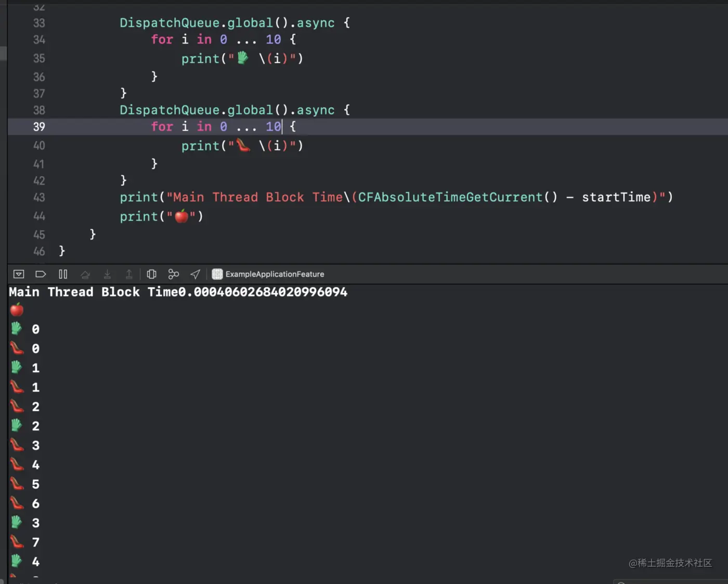Place cursor in highlighted for loop line 39
This screenshot has height=584, width=728.
pos(224,126)
